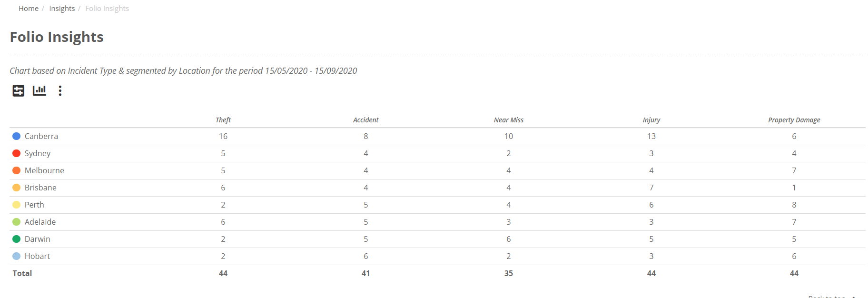Screen dimensions: 868x298
Task: Select the Accident column header
Action: tap(365, 120)
